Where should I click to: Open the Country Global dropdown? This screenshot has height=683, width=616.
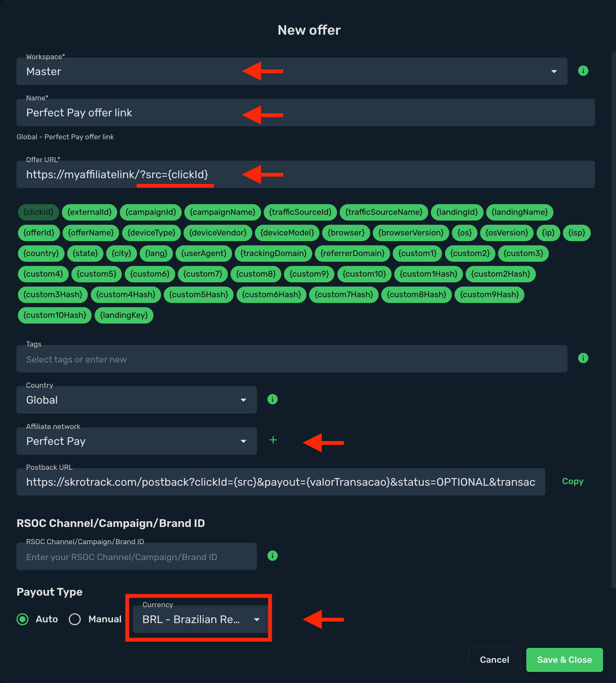tap(136, 400)
